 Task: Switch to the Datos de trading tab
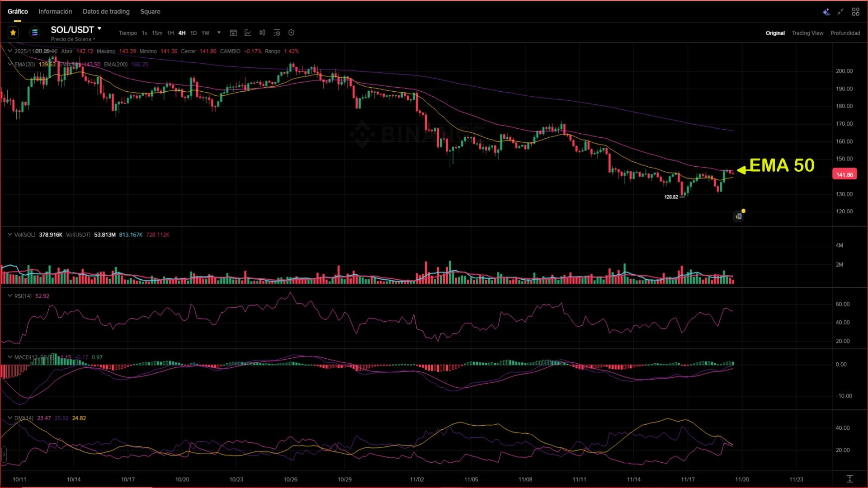click(x=106, y=11)
